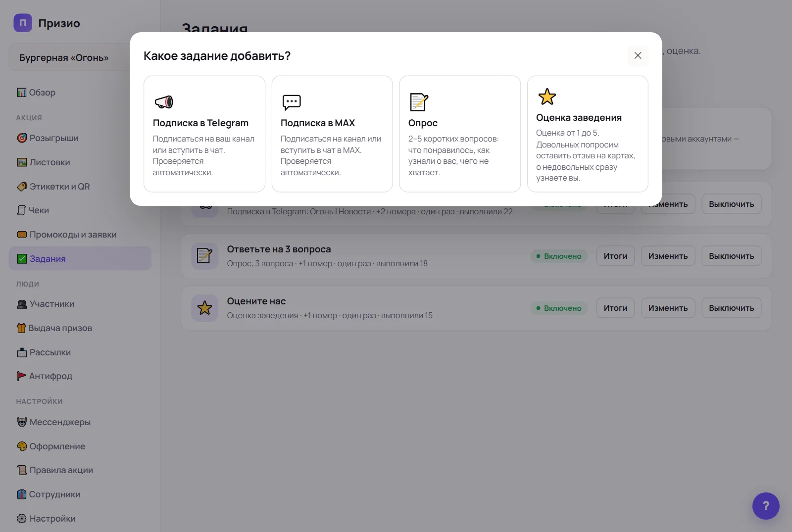Click Изменить for Ответьте на 3 вопроса
The image size is (792, 532).
[x=668, y=256]
